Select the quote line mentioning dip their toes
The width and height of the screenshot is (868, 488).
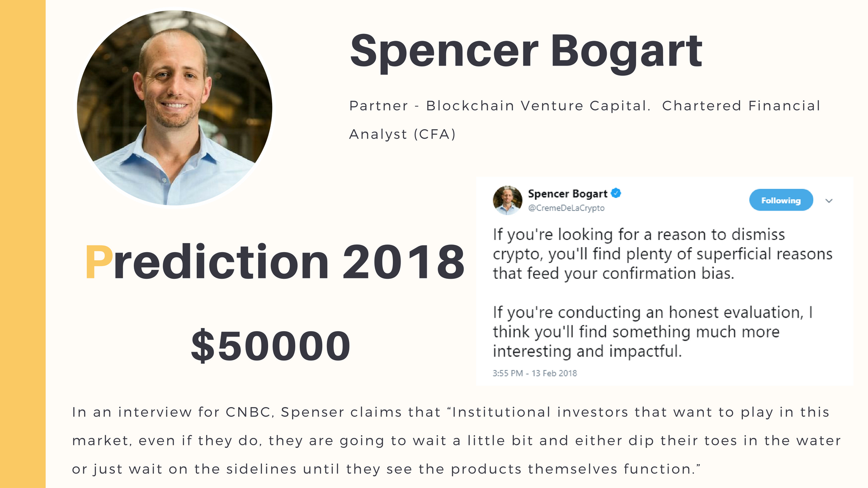pos(457,441)
